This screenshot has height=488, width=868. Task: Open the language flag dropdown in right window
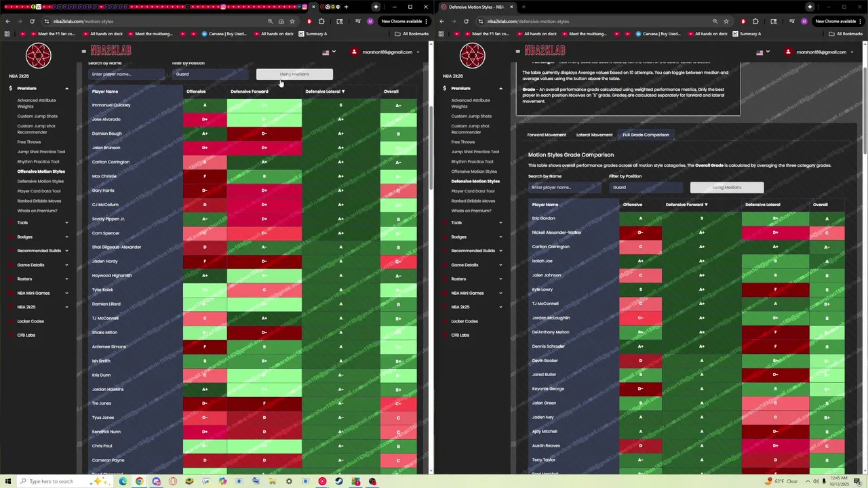pyautogui.click(x=763, y=52)
